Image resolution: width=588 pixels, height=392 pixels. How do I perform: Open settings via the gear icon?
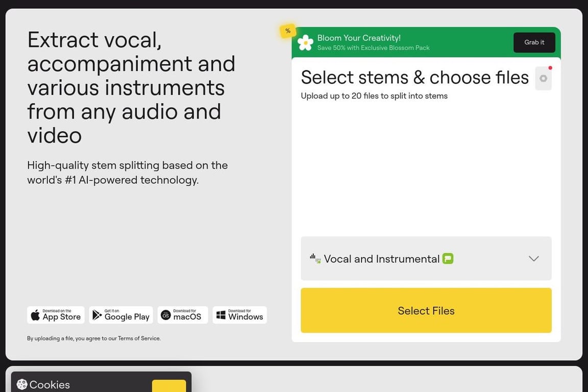click(543, 79)
